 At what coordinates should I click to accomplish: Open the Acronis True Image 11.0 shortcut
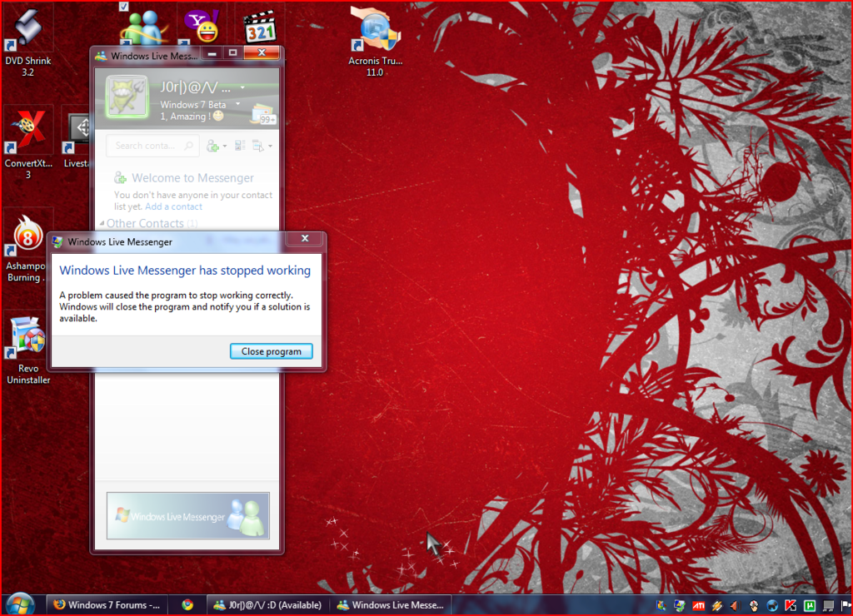(x=375, y=42)
